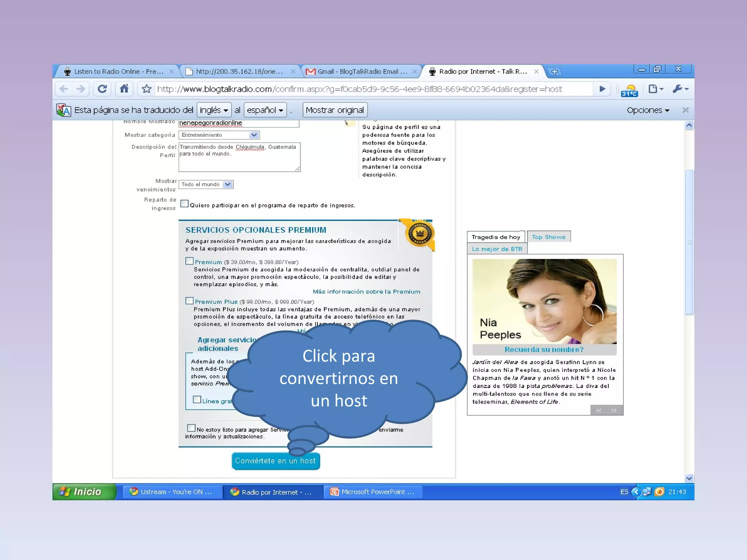Click the Mostrar original button
The height and width of the screenshot is (560, 747).
click(x=335, y=110)
